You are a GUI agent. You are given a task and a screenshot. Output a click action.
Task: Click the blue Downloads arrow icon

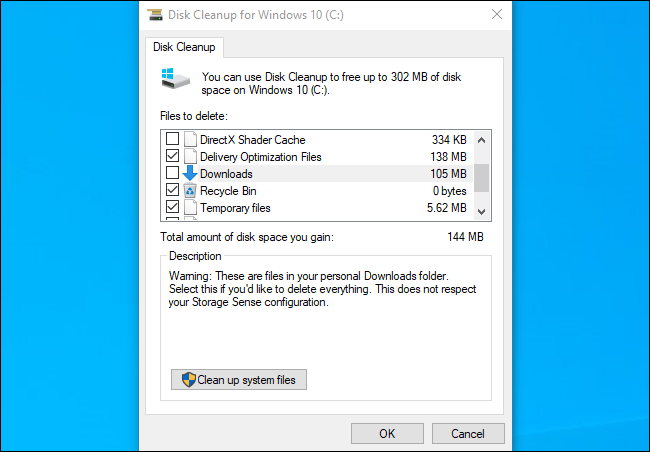pos(190,173)
